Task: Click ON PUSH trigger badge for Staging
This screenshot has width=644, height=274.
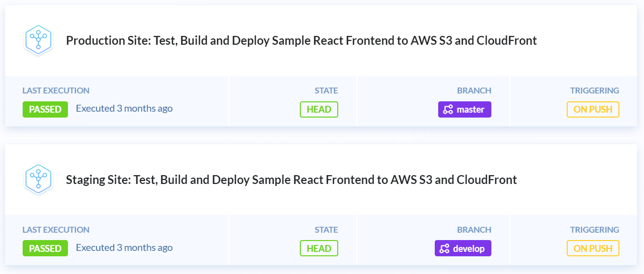Action: (593, 248)
